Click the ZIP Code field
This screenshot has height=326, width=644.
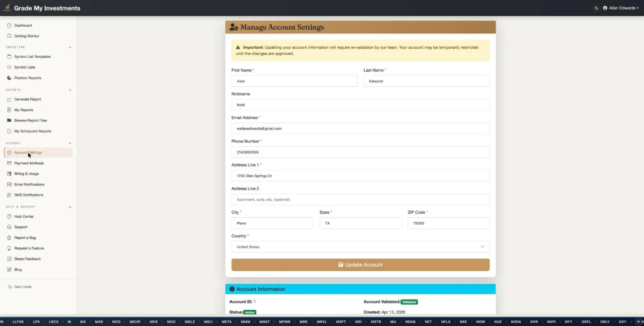pyautogui.click(x=448, y=223)
